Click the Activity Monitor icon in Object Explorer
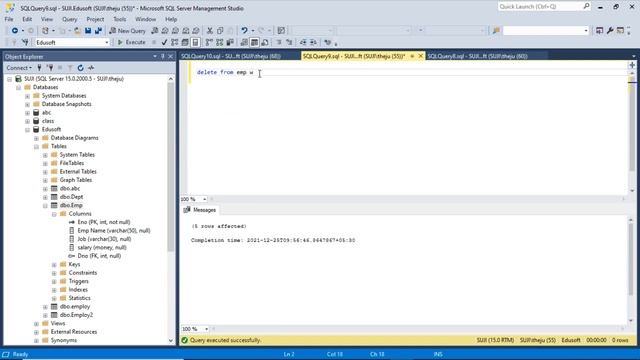Viewport: 640px width, 360px height. 91,68
